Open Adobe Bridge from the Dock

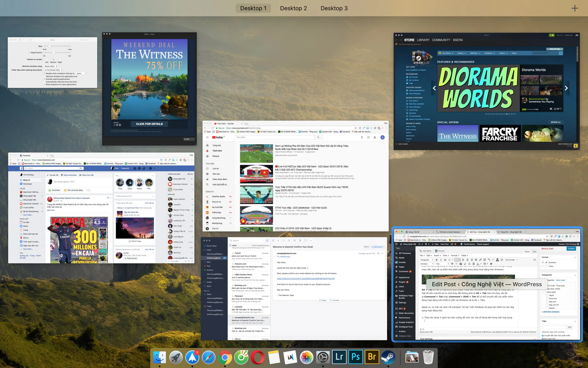point(372,357)
